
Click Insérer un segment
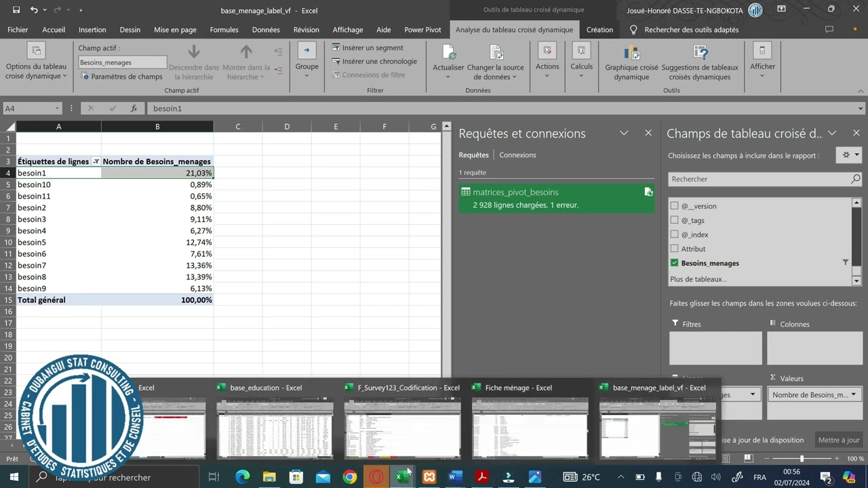pyautogui.click(x=368, y=47)
